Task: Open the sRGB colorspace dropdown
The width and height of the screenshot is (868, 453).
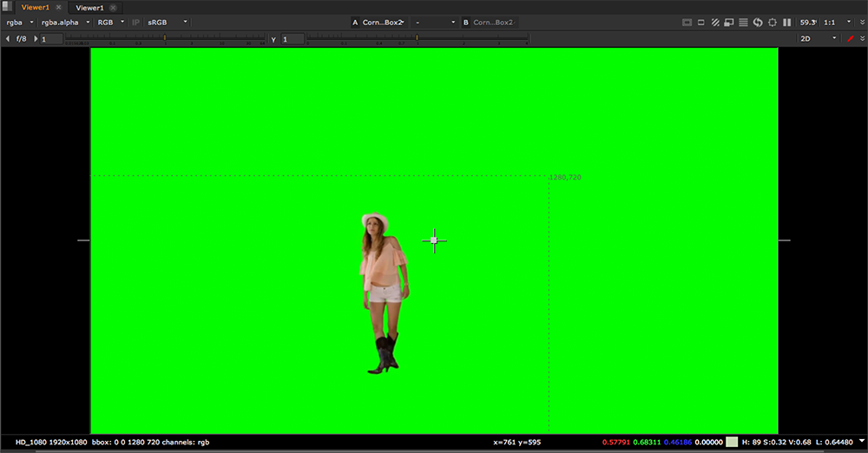Action: [168, 22]
